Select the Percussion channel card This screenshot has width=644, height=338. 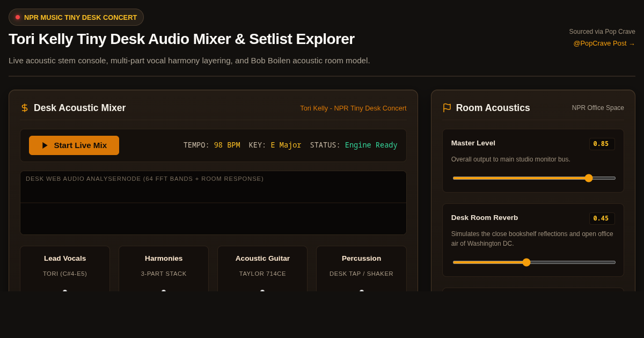click(x=361, y=269)
